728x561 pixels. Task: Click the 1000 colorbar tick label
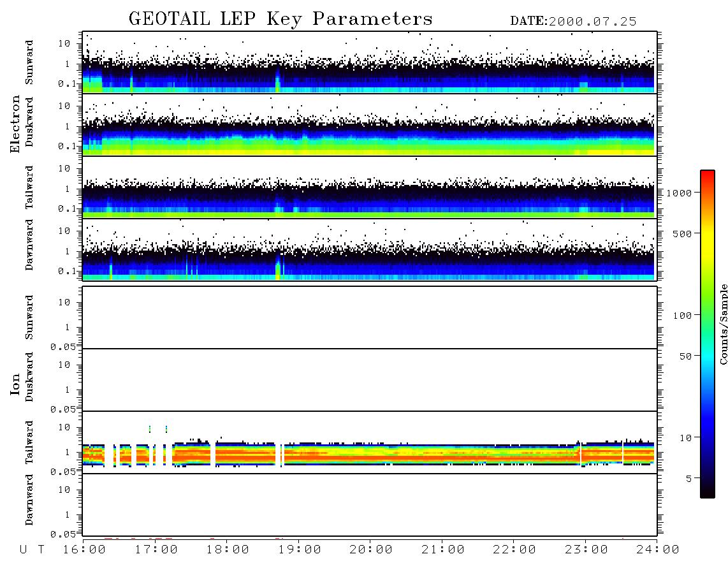click(x=678, y=193)
